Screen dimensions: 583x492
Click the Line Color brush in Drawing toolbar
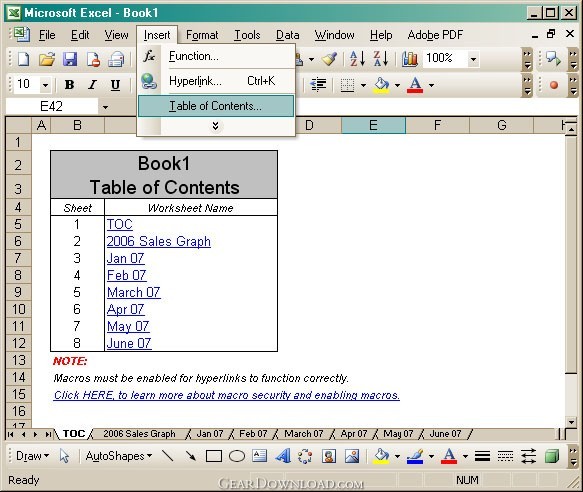point(415,456)
